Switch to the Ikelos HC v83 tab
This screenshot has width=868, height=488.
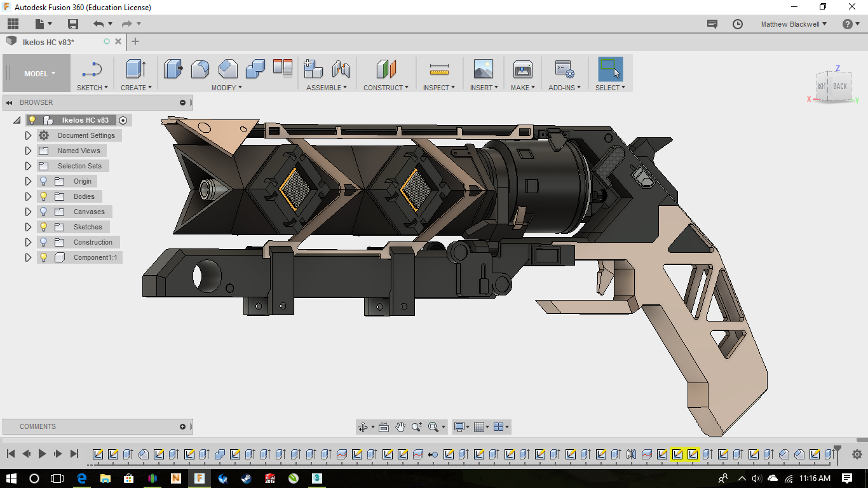click(x=48, y=42)
